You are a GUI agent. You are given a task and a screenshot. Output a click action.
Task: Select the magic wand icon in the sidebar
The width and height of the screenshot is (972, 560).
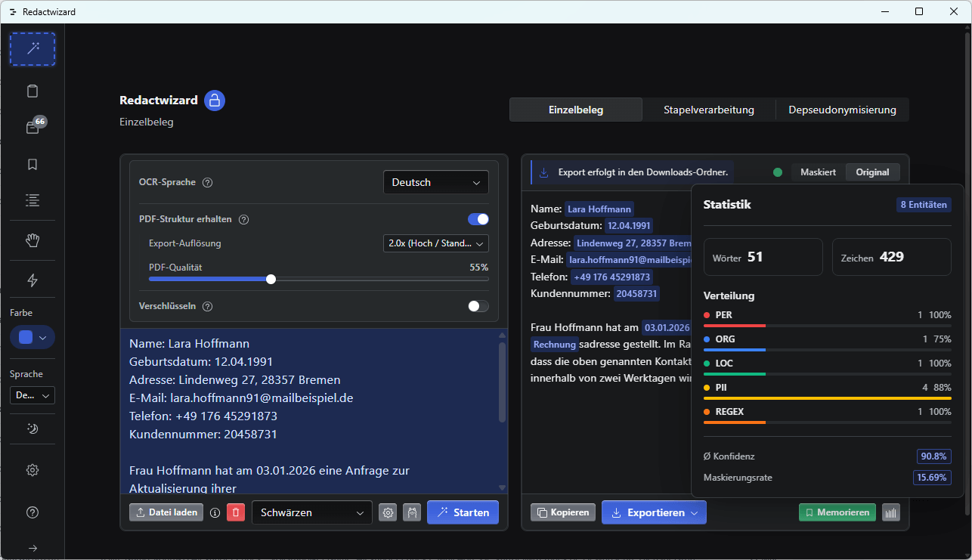(33, 49)
